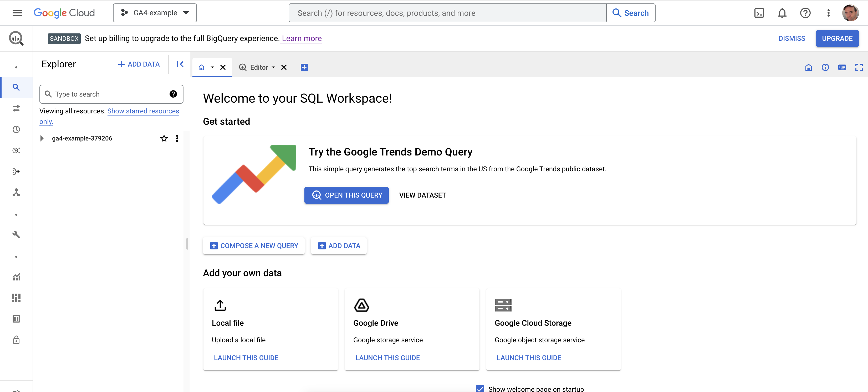This screenshot has width=868, height=392.
Task: Click VIEW DATASET button
Action: pyautogui.click(x=422, y=195)
